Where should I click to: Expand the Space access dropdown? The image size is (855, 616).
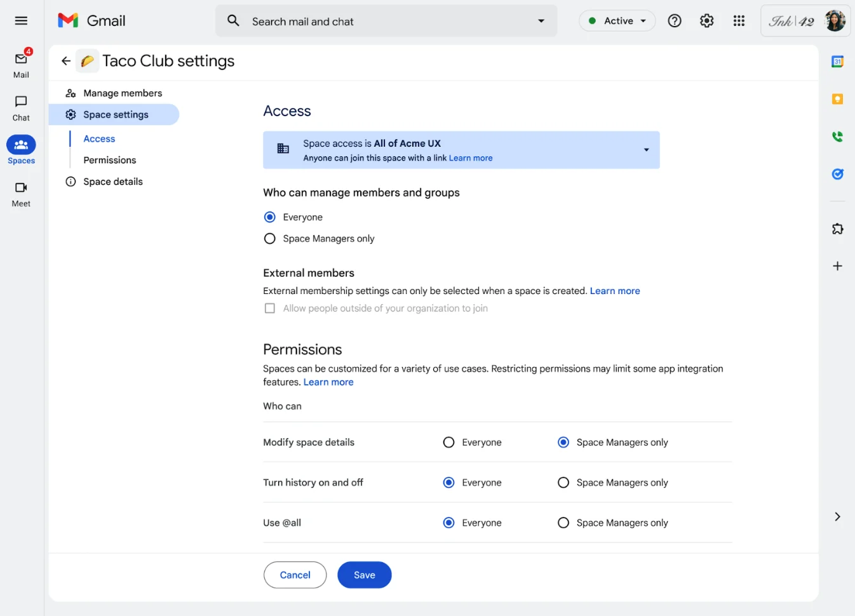click(x=646, y=149)
